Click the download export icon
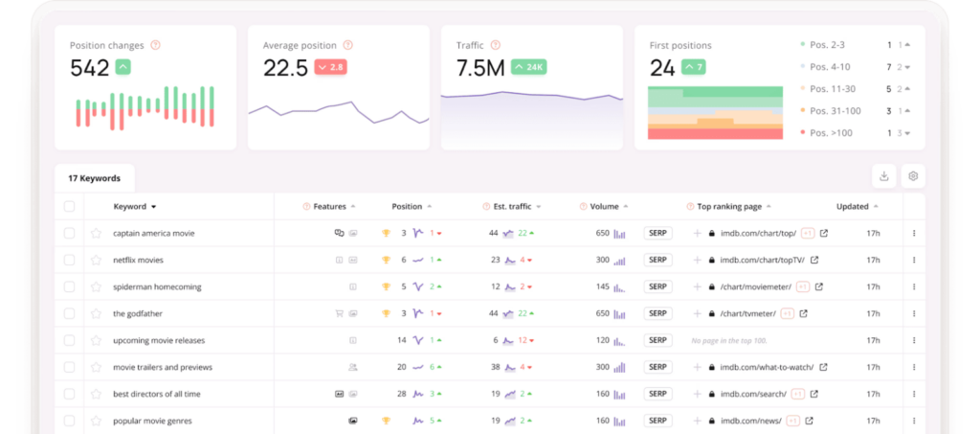Image resolution: width=980 pixels, height=434 pixels. (884, 176)
